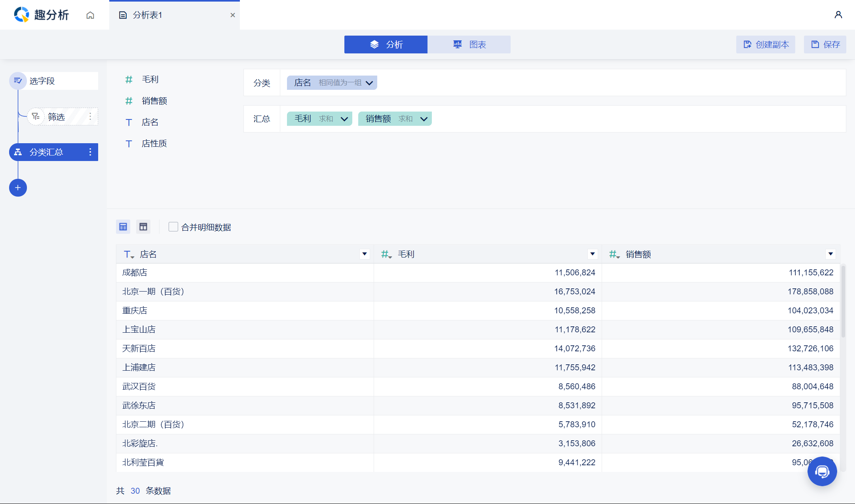
Task: Switch to first table view icon
Action: point(123,227)
